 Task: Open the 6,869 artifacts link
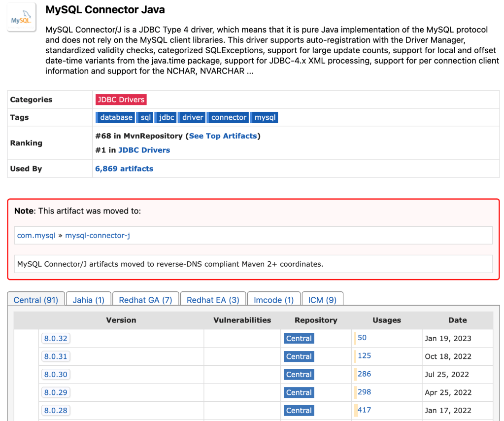click(124, 169)
